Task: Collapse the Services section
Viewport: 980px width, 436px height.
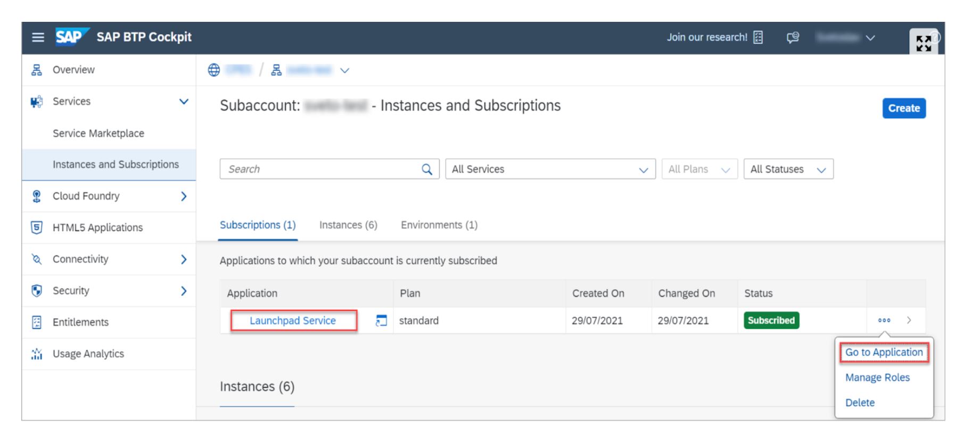Action: coord(184,102)
